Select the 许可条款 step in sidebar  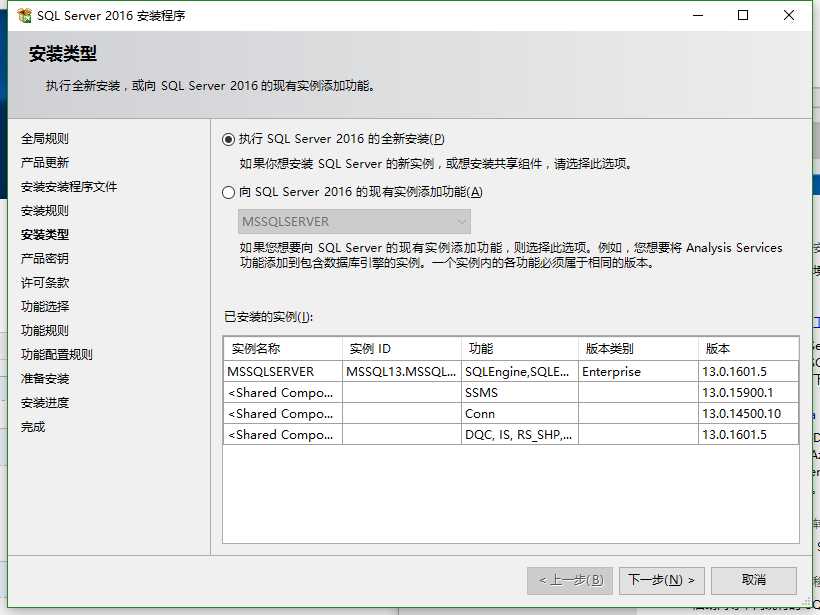pyautogui.click(x=45, y=282)
